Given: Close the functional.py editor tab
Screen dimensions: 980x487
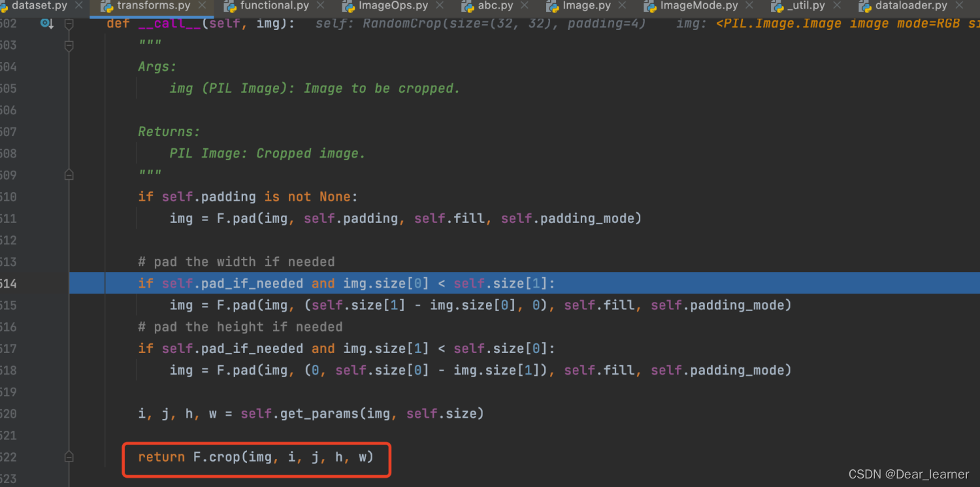Looking at the screenshot, I should pyautogui.click(x=321, y=6).
